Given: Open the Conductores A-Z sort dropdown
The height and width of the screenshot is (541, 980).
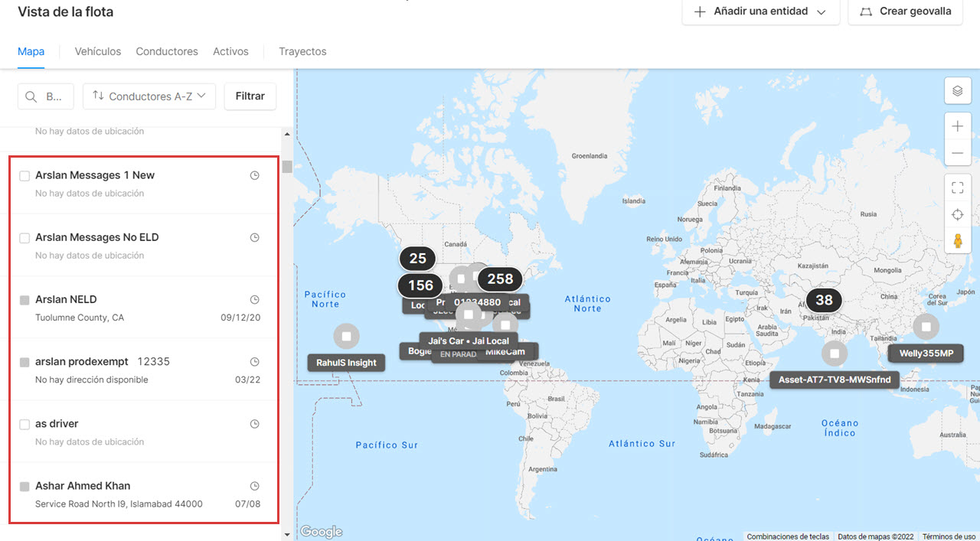Looking at the screenshot, I should pyautogui.click(x=149, y=96).
